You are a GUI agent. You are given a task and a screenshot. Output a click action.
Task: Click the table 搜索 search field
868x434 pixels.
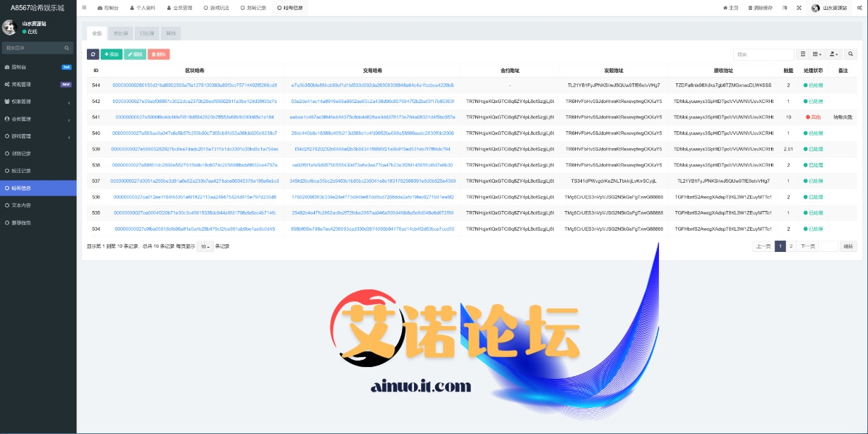[x=763, y=54]
